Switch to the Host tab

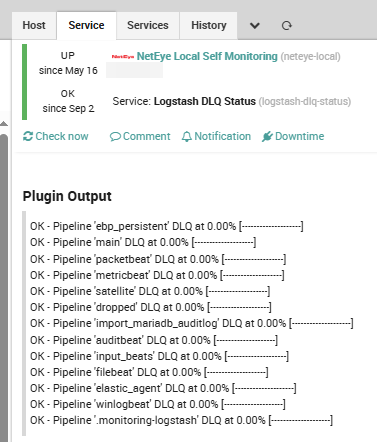tap(34, 26)
